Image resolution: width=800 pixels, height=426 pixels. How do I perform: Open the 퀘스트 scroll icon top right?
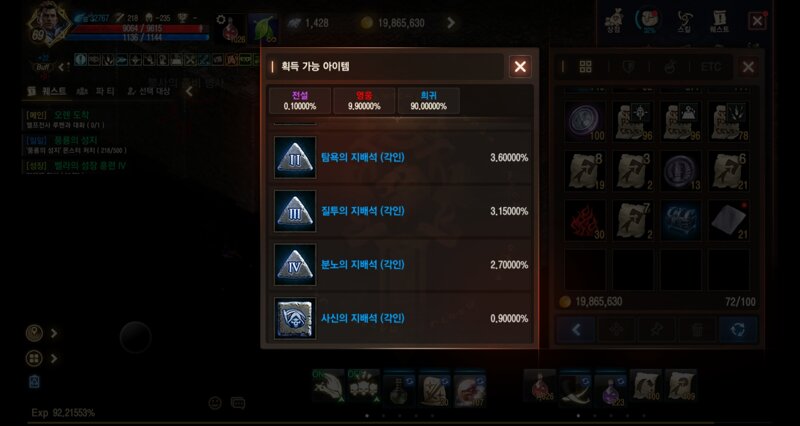719,21
